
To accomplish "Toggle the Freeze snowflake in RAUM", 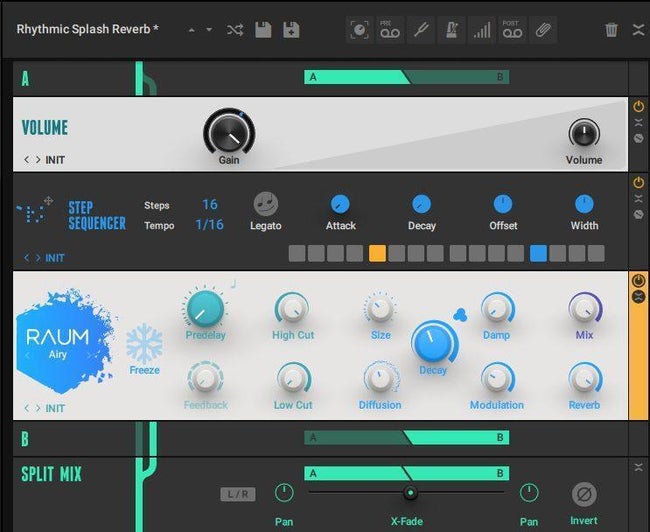I will tap(144, 344).
